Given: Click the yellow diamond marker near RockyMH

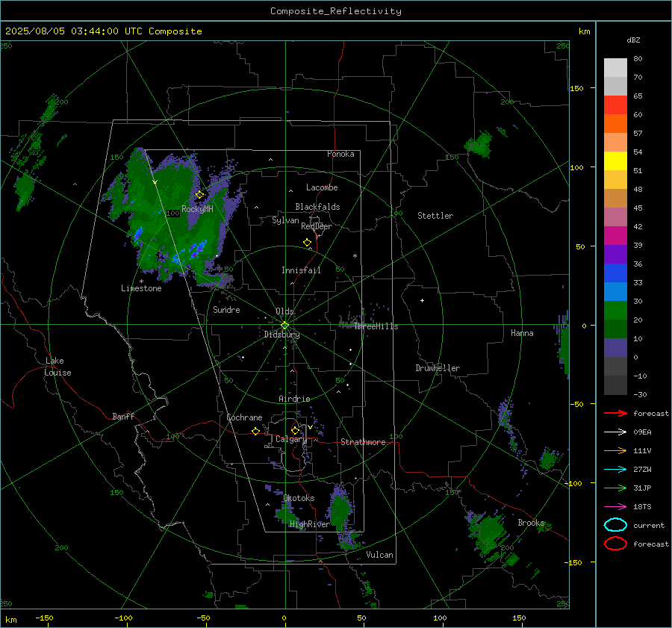Looking at the screenshot, I should point(199,195).
